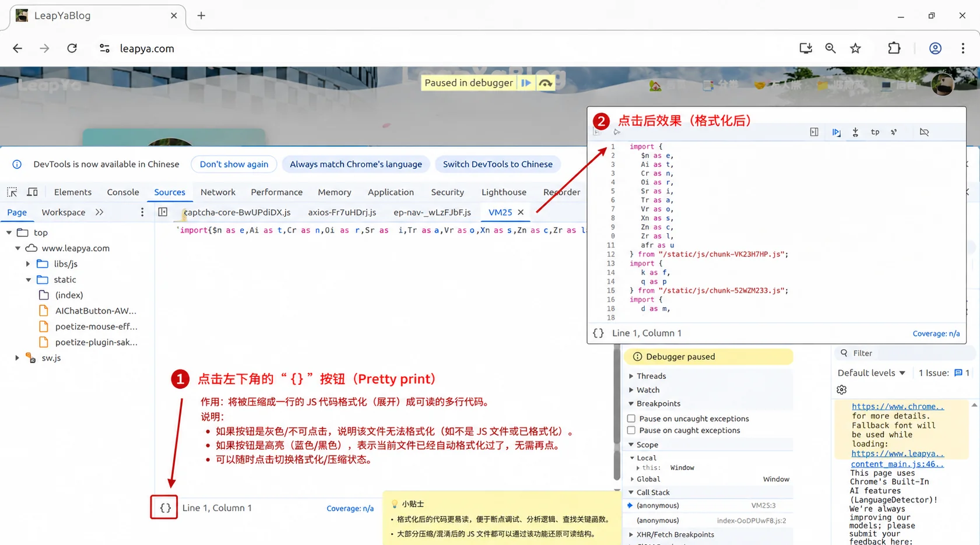Step over next function call in overlay
Viewport: 980px width, 545px height.
(545, 83)
